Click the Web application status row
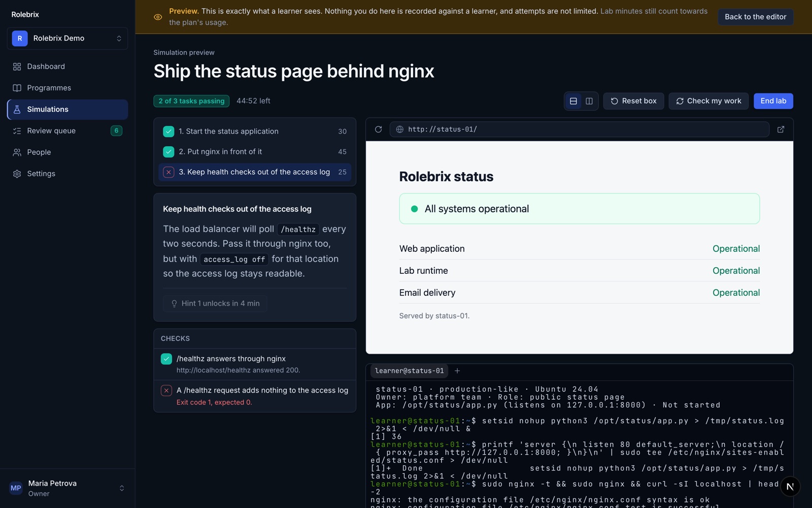Screen dimensions: 812x508 tap(579, 249)
